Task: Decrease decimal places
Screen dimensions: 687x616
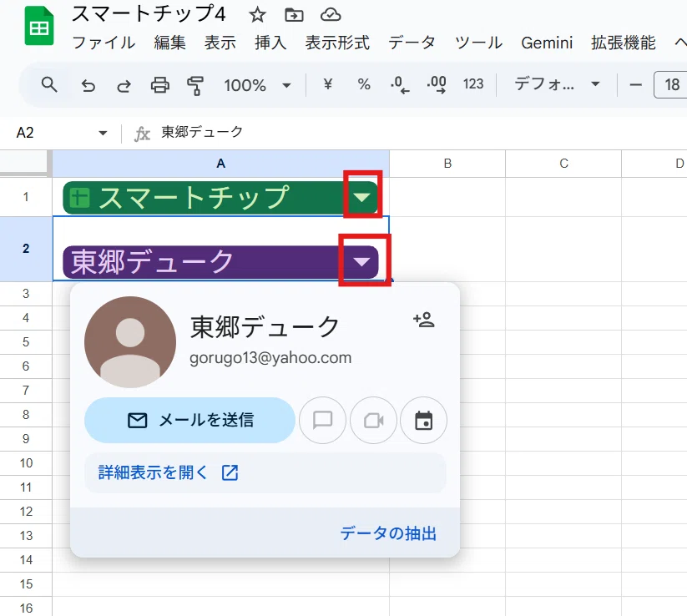Action: (x=400, y=84)
